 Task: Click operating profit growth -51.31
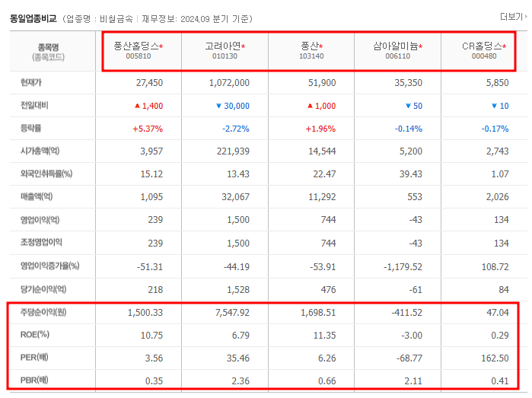pyautogui.click(x=150, y=267)
